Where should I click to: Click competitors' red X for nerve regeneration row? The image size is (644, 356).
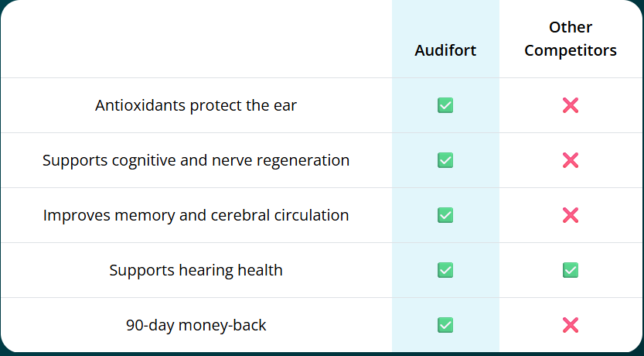tap(571, 160)
